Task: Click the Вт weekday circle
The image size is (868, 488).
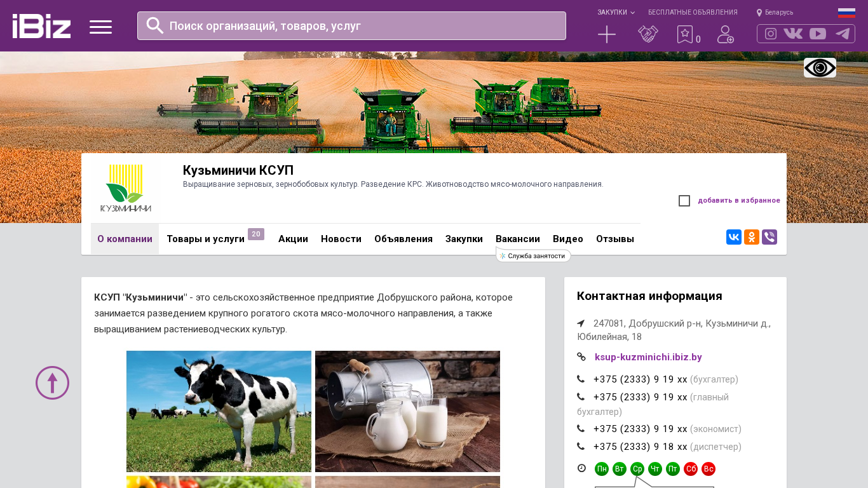Action: click(x=620, y=469)
